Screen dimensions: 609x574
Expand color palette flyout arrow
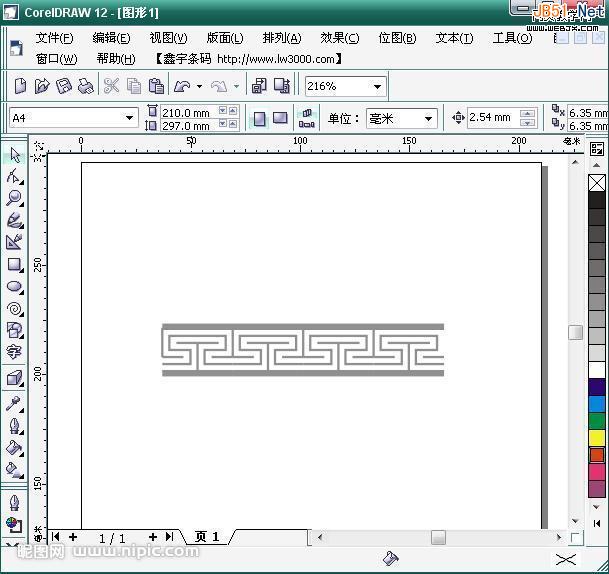[x=597, y=524]
